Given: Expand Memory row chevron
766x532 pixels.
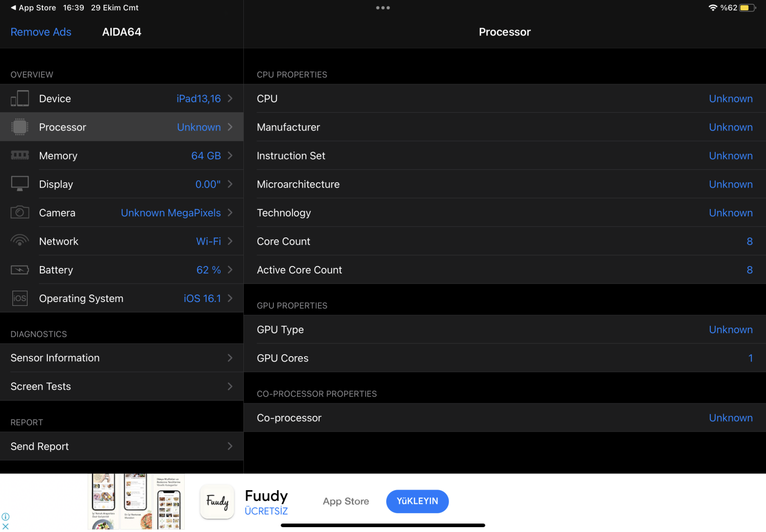Looking at the screenshot, I should [x=230, y=156].
